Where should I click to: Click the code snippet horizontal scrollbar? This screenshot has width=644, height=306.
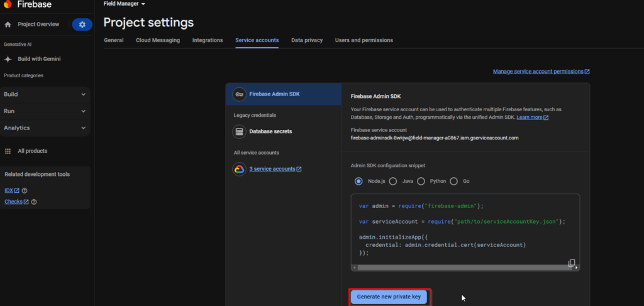(x=465, y=268)
